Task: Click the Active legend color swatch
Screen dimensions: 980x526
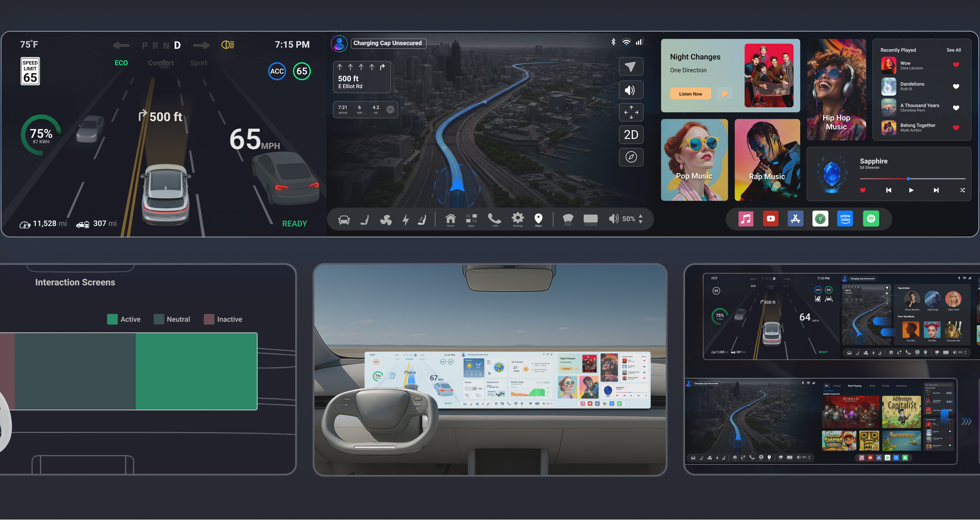Action: (x=112, y=319)
